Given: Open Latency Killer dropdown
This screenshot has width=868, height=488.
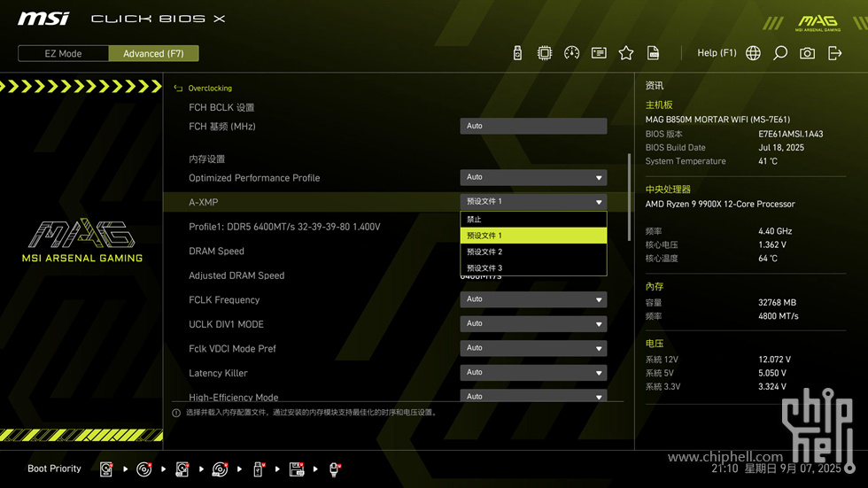Looking at the screenshot, I should tap(533, 372).
